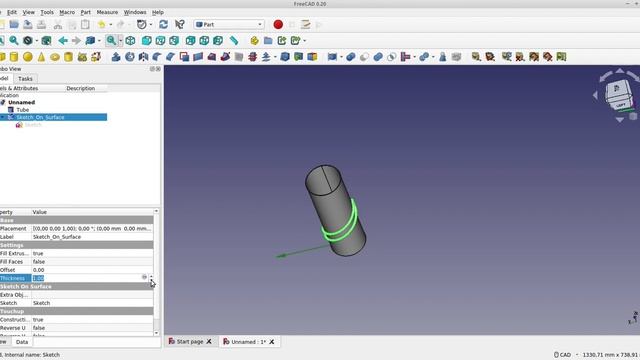This screenshot has width=640, height=360.
Task: Open the Windows menu
Action: pos(135,12)
